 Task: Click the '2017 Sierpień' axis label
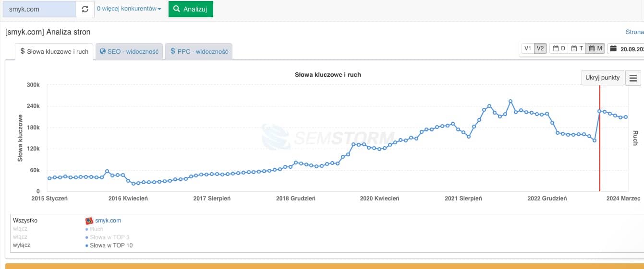[212, 198]
